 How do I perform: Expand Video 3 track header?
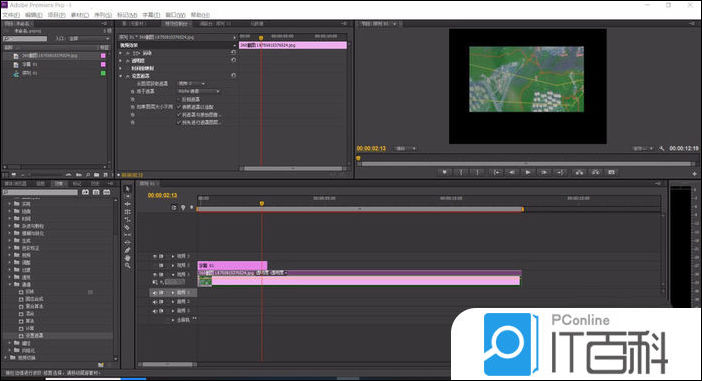(x=173, y=256)
